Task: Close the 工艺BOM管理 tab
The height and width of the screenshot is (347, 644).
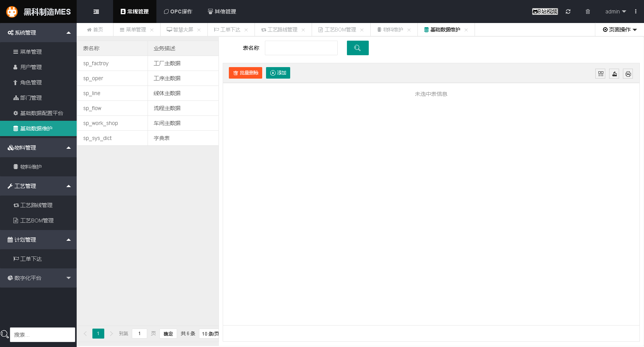Action: pos(362,30)
